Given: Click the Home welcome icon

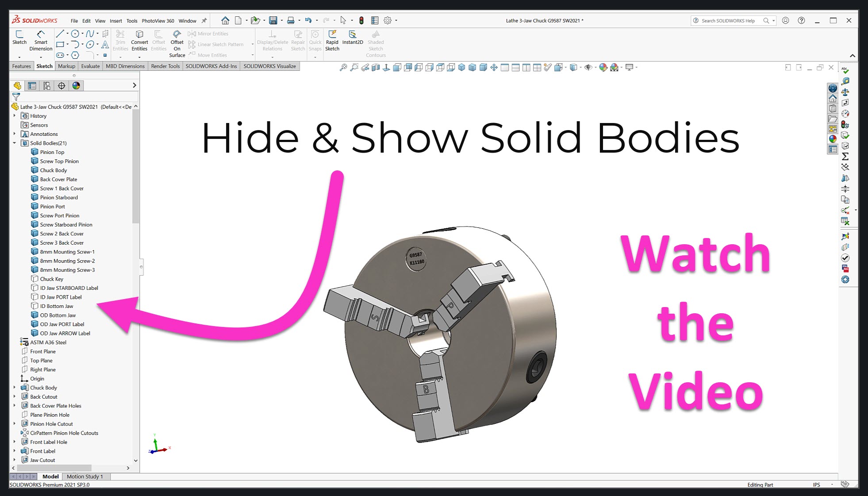Looking at the screenshot, I should tap(225, 20).
